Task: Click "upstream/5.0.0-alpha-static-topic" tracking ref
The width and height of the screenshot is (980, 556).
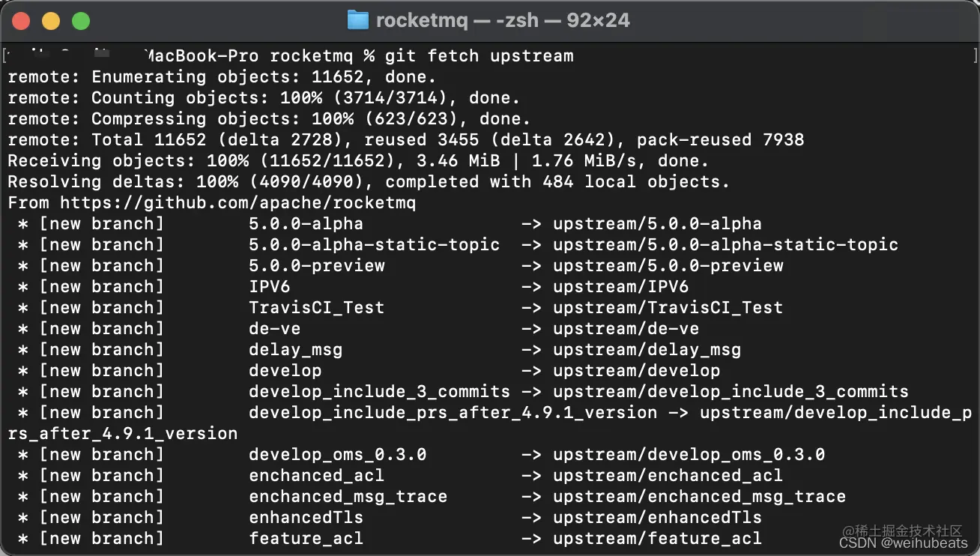Action: click(725, 245)
